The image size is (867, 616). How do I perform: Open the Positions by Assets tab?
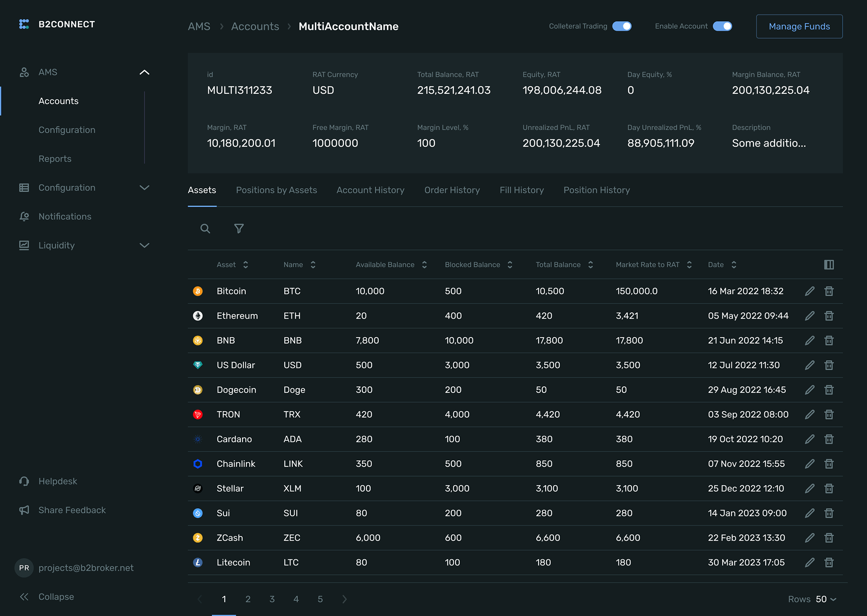tap(276, 190)
